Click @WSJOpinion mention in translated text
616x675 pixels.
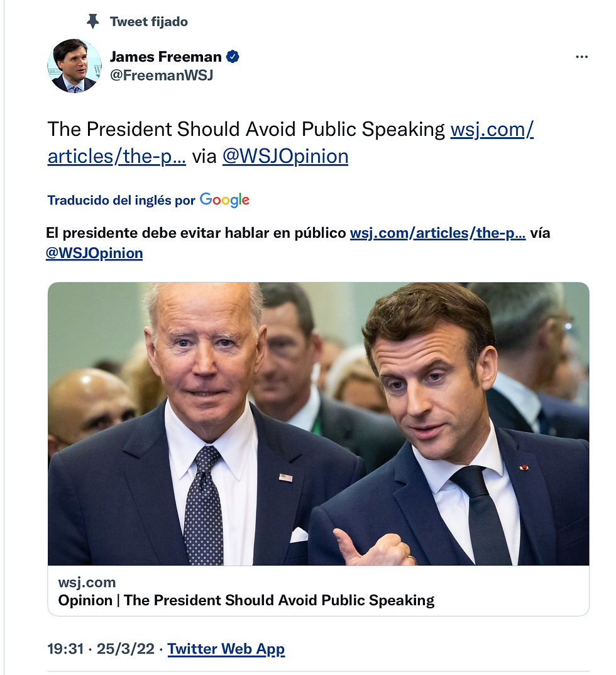pyautogui.click(x=94, y=253)
